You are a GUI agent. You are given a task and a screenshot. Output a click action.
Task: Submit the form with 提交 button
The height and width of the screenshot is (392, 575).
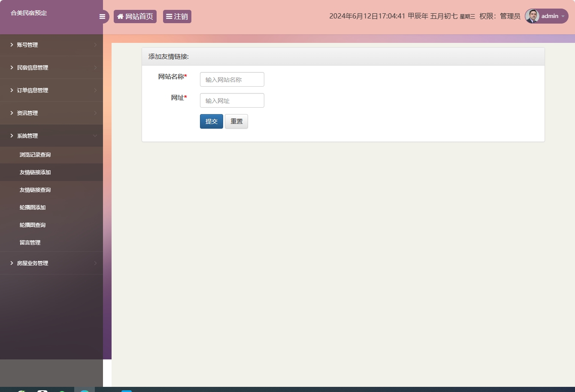[x=212, y=121]
